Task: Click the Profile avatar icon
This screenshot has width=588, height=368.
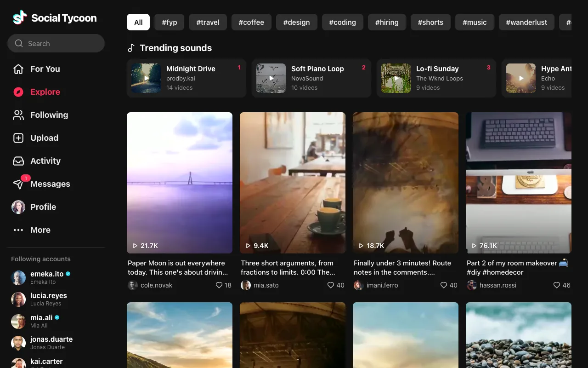Action: coord(18,207)
